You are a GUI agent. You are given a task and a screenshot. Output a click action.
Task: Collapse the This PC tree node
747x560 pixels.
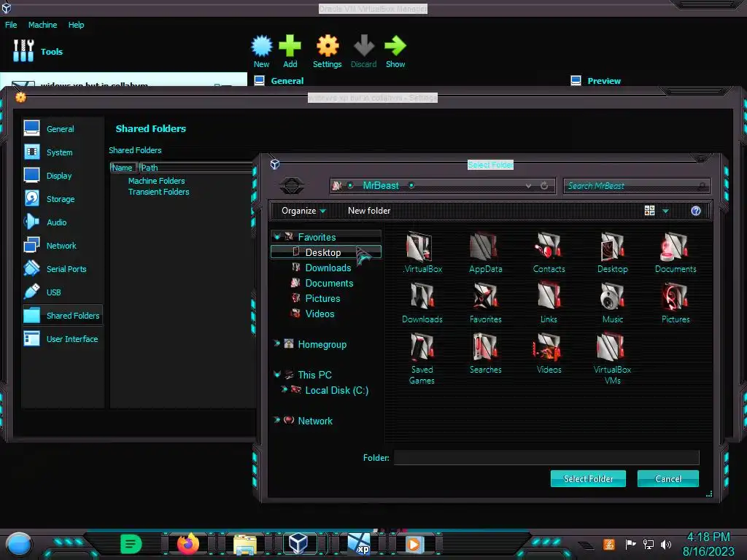point(276,374)
